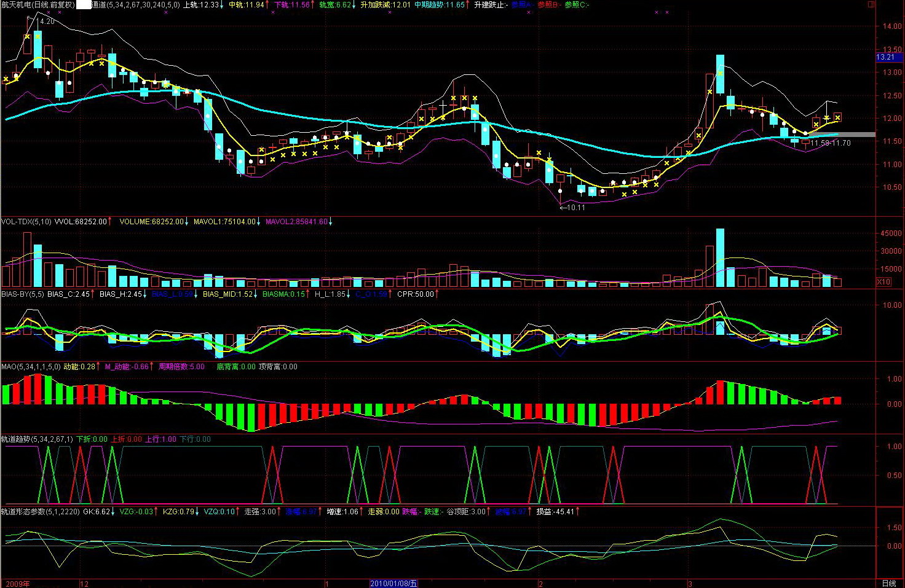The height and width of the screenshot is (588, 905).
Task: Click the X10 volume scale box
Action: (x=883, y=282)
